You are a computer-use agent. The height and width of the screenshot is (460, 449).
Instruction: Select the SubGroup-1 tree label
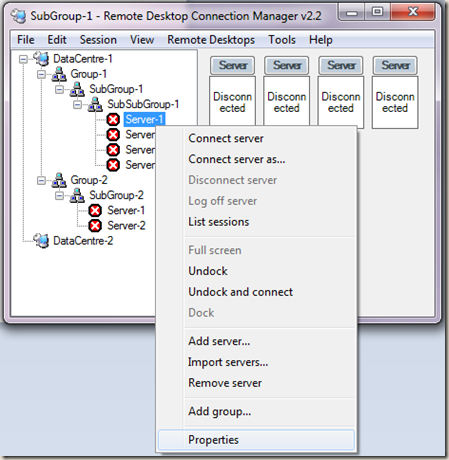pos(116,89)
